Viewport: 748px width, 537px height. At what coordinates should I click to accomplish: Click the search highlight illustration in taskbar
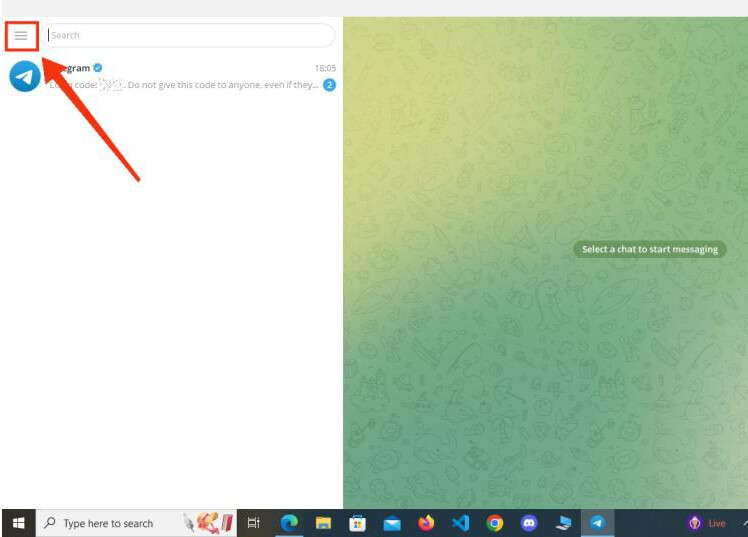[209, 523]
